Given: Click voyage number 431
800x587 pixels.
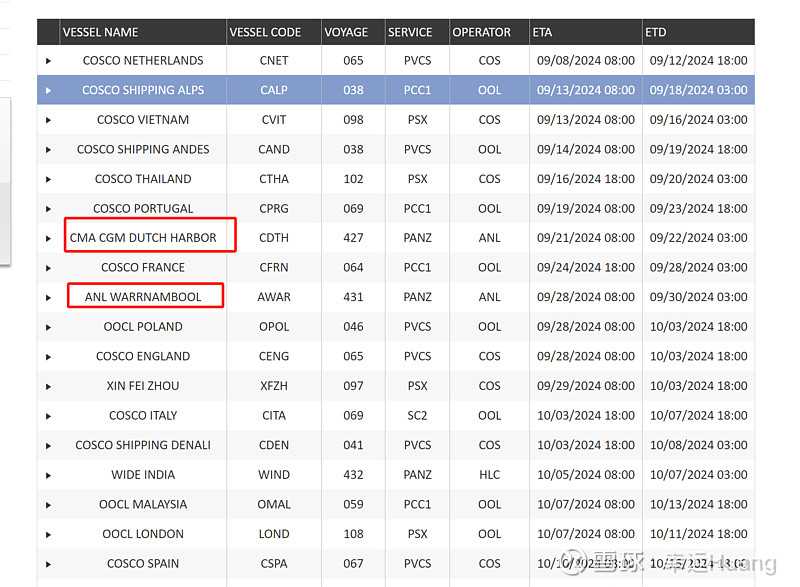Looking at the screenshot, I should click(x=353, y=297).
